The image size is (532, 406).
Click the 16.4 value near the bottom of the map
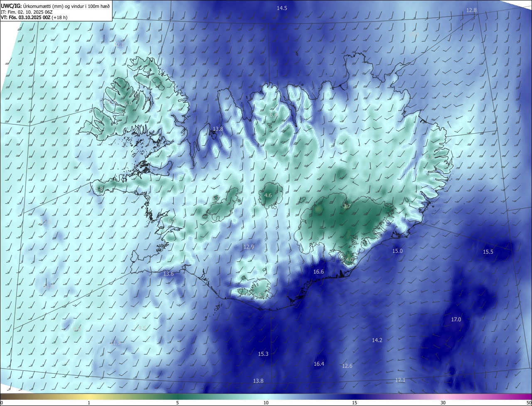coord(319,364)
